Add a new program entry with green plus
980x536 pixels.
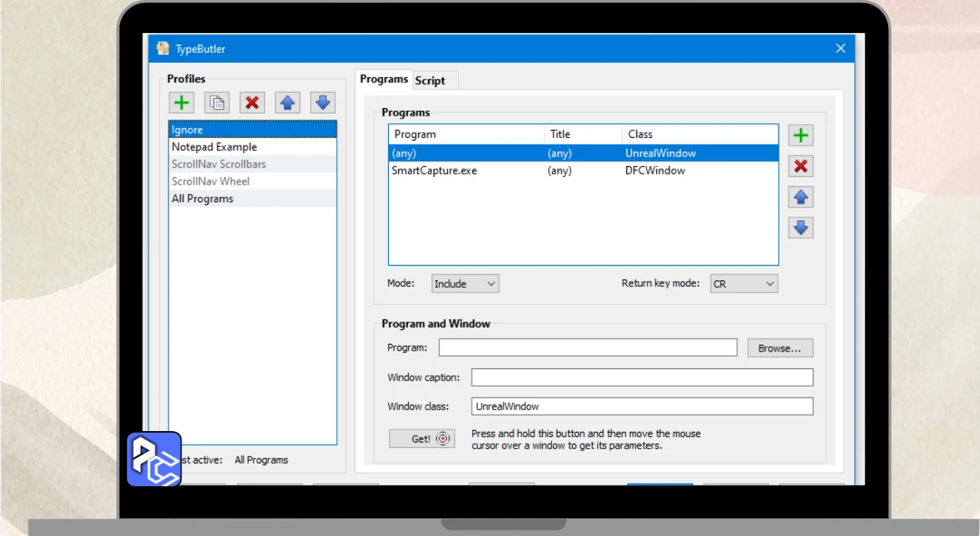(801, 136)
